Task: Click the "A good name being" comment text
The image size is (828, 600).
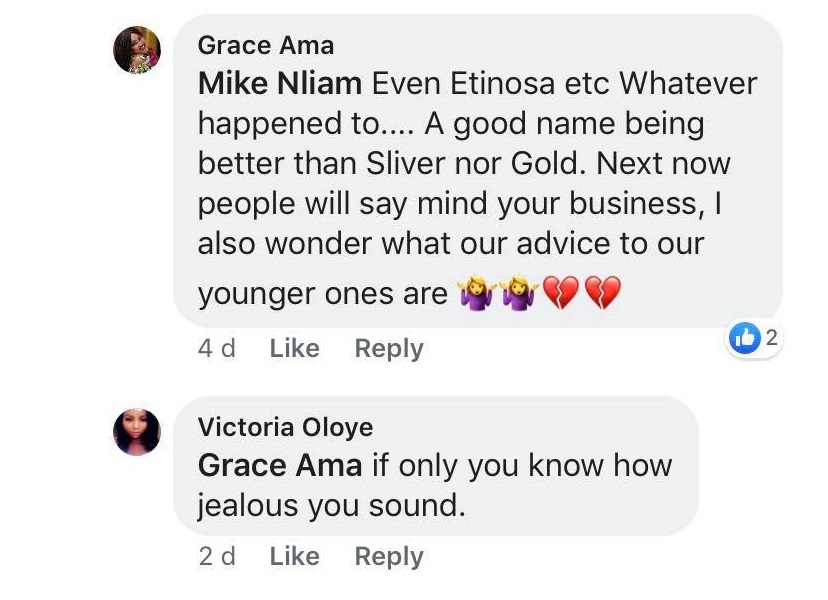Action: [564, 124]
